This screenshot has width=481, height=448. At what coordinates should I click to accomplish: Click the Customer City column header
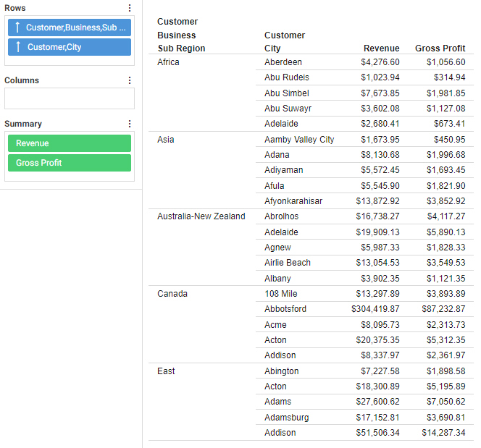point(284,42)
